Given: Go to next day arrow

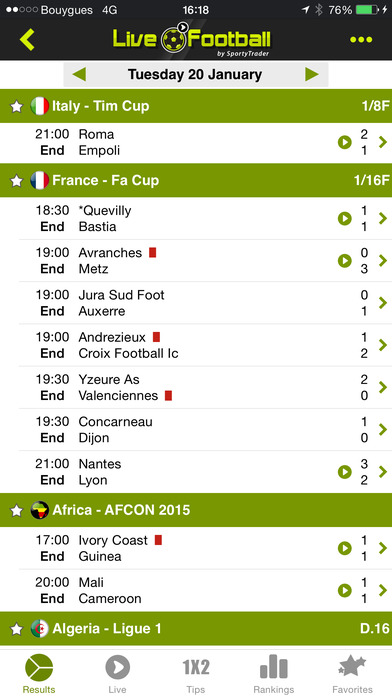Looking at the screenshot, I should [x=312, y=74].
